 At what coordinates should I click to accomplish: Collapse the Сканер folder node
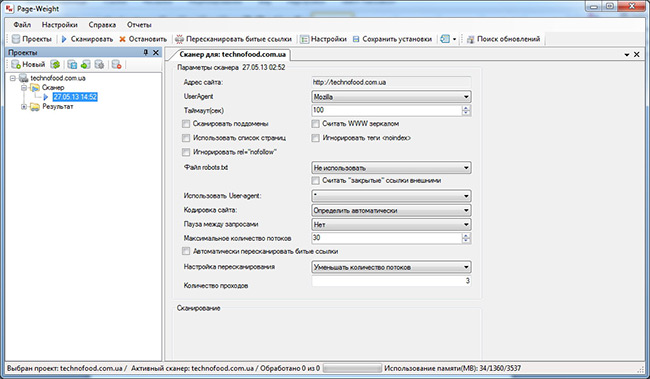[24, 87]
